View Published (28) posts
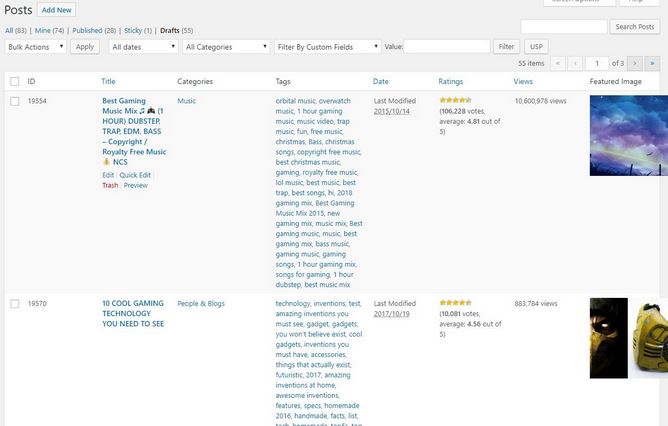The height and width of the screenshot is (426, 668). click(x=94, y=31)
